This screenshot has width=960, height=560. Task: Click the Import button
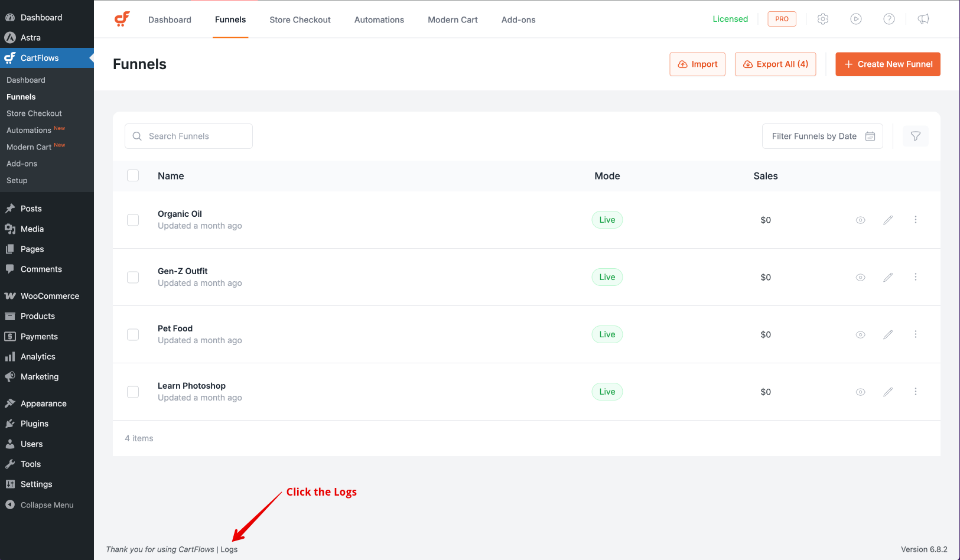pyautogui.click(x=697, y=64)
